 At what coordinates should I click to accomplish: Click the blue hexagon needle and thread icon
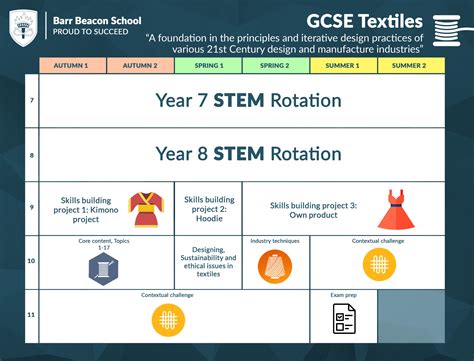point(103,269)
